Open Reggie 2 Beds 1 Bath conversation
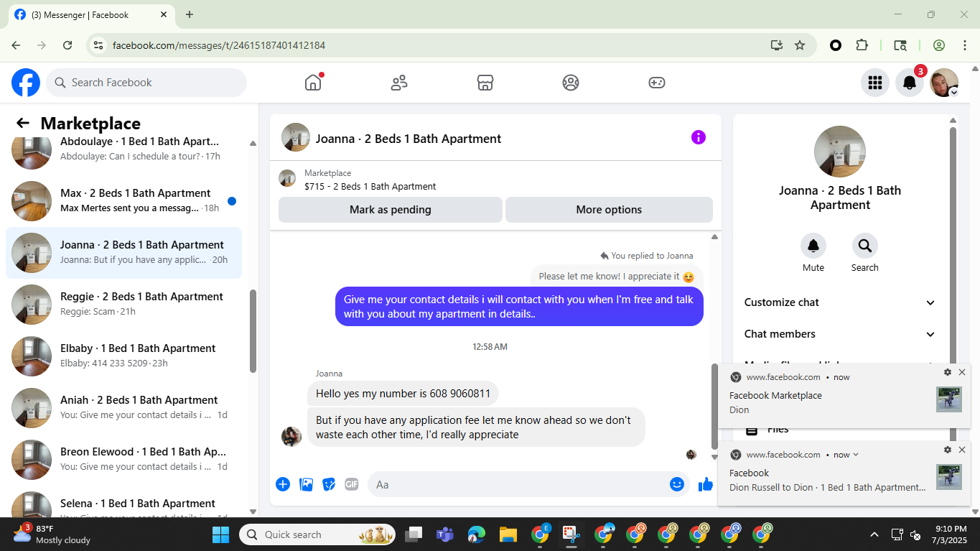This screenshot has height=551, width=980. [123, 304]
